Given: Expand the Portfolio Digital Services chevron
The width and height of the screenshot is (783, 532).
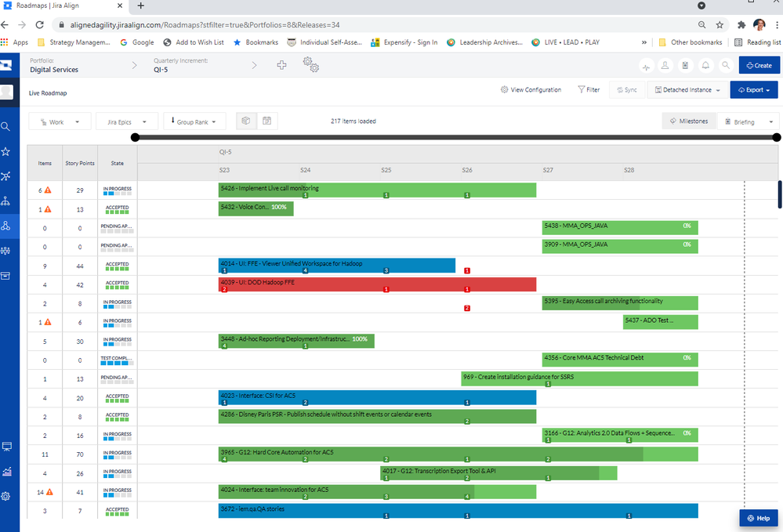Looking at the screenshot, I should [x=134, y=65].
